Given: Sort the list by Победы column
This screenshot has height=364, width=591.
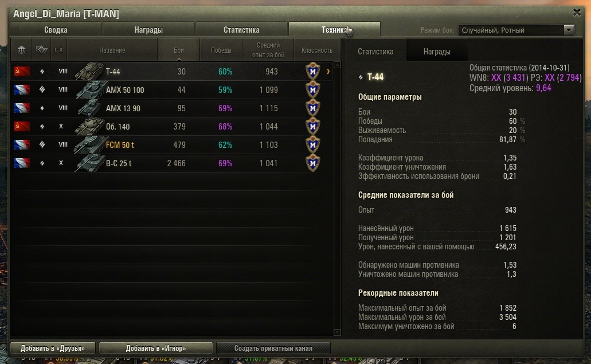Looking at the screenshot, I should [221, 50].
